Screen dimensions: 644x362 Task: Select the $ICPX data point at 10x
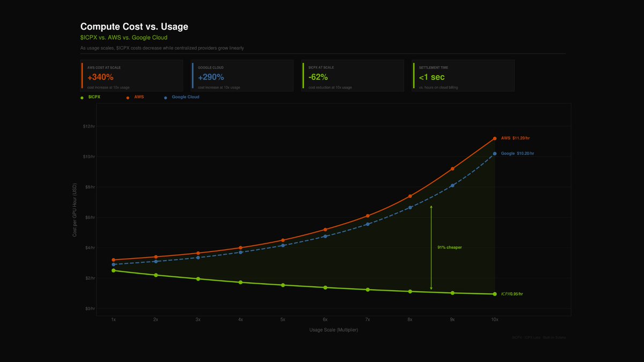pyautogui.click(x=495, y=294)
